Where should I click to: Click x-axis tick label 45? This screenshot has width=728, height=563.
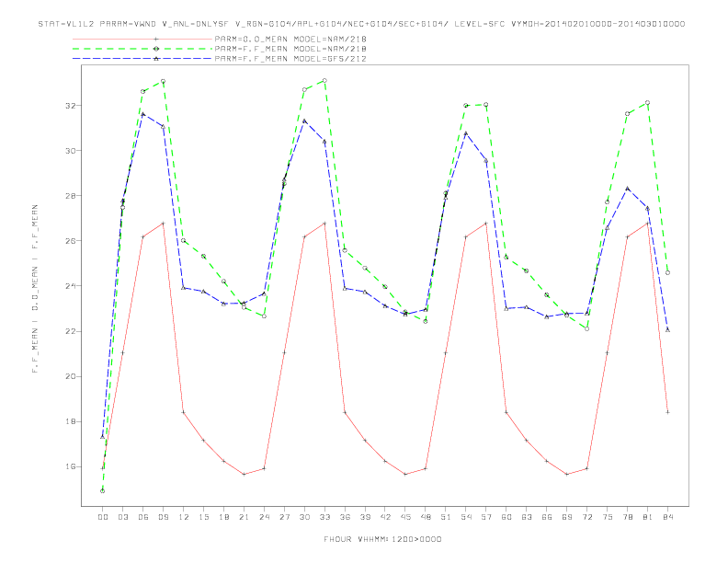tap(405, 517)
